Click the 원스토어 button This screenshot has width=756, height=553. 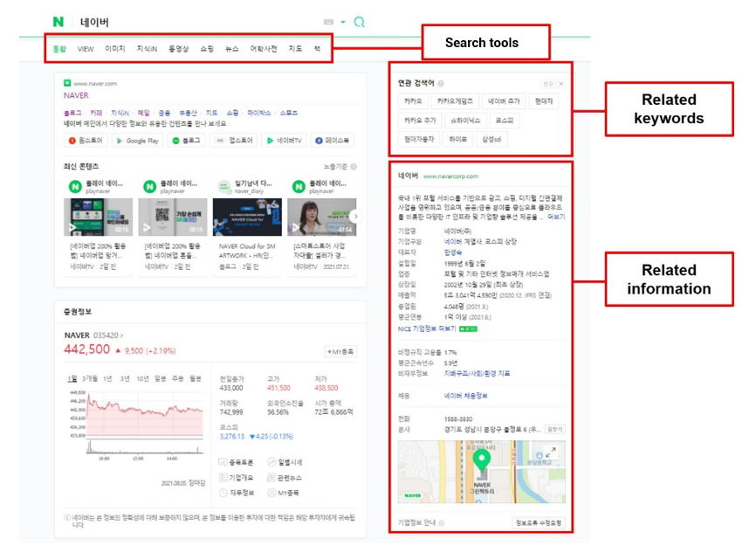click(86, 141)
